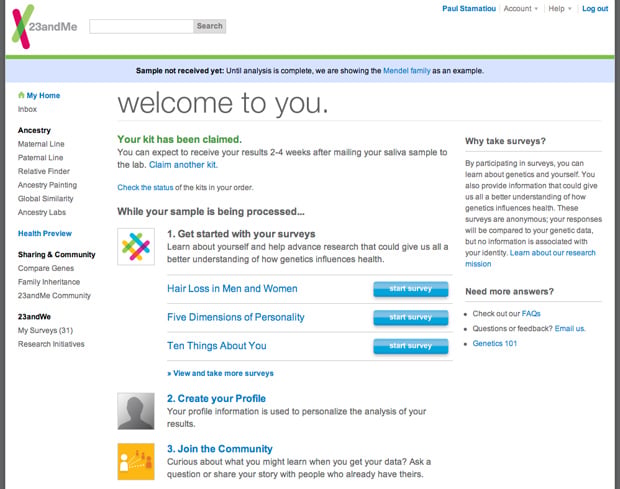
Task: Click the profile silhouette picture
Action: pyautogui.click(x=136, y=411)
